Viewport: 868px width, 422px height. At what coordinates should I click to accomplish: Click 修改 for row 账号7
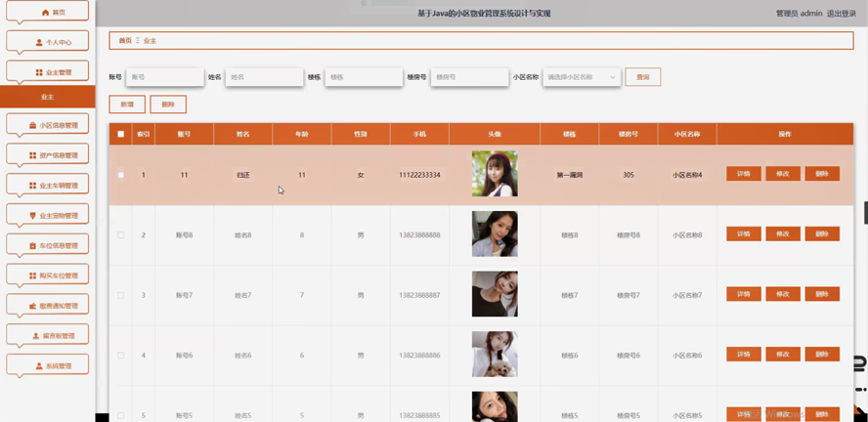click(783, 294)
